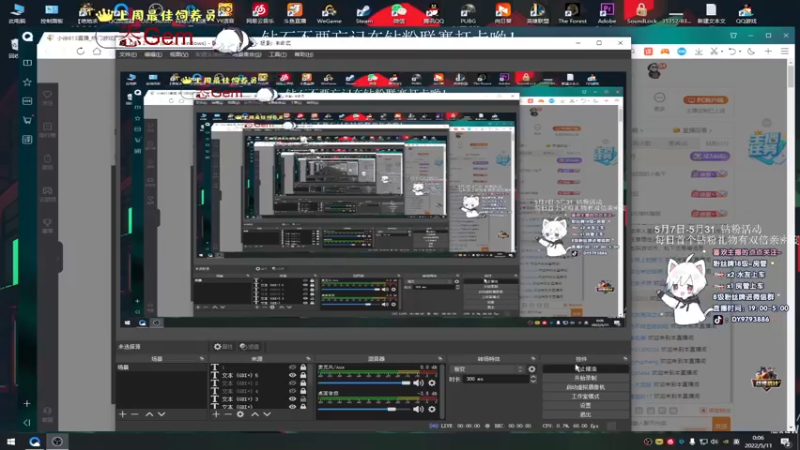The height and width of the screenshot is (450, 800).
Task: Open transition properties gear icon
Action: pyautogui.click(x=532, y=369)
